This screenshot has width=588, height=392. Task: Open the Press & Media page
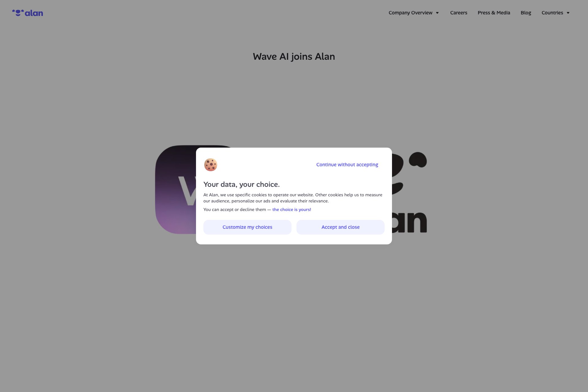494,13
